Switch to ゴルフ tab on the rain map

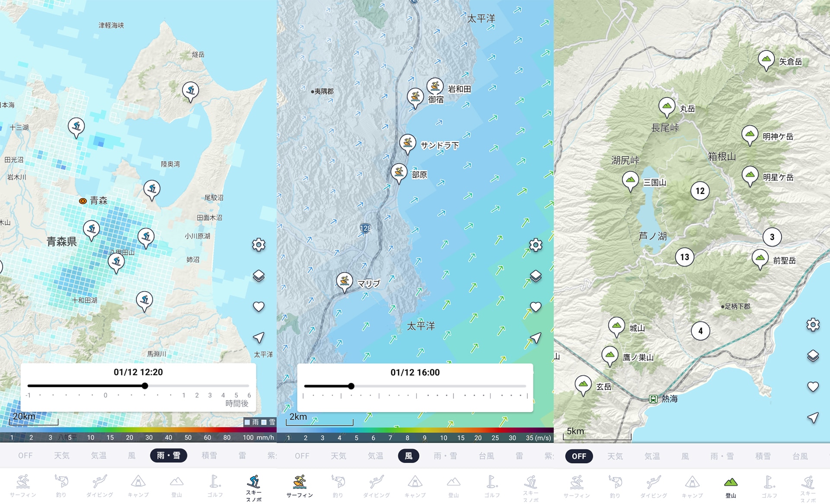coord(215,486)
